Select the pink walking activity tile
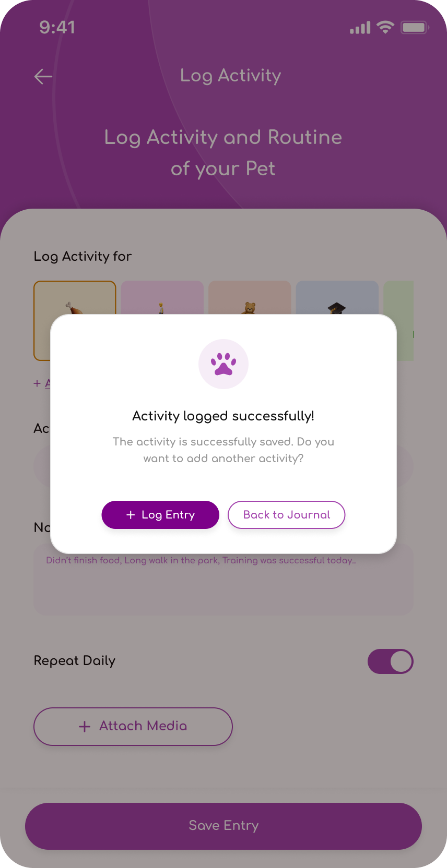The height and width of the screenshot is (868, 447). [162, 297]
